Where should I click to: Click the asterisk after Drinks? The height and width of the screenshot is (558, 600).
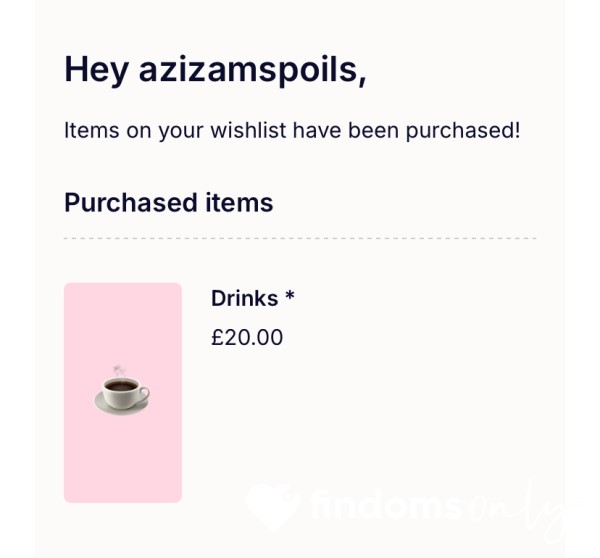[290, 296]
